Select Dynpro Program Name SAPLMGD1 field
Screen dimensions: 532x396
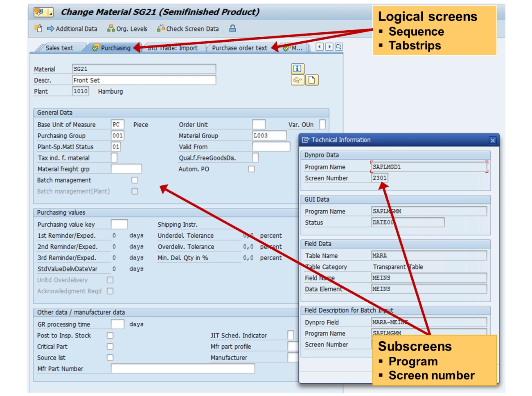[x=429, y=167]
